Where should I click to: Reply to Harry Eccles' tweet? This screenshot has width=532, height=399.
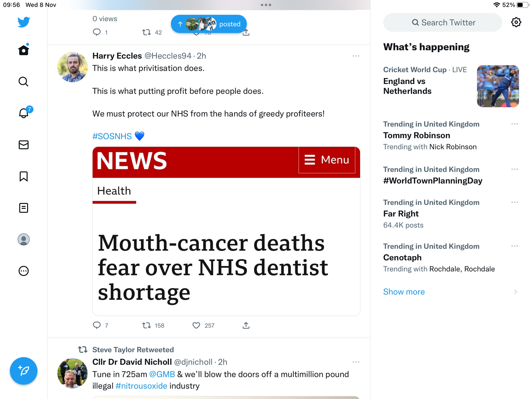pyautogui.click(x=97, y=325)
